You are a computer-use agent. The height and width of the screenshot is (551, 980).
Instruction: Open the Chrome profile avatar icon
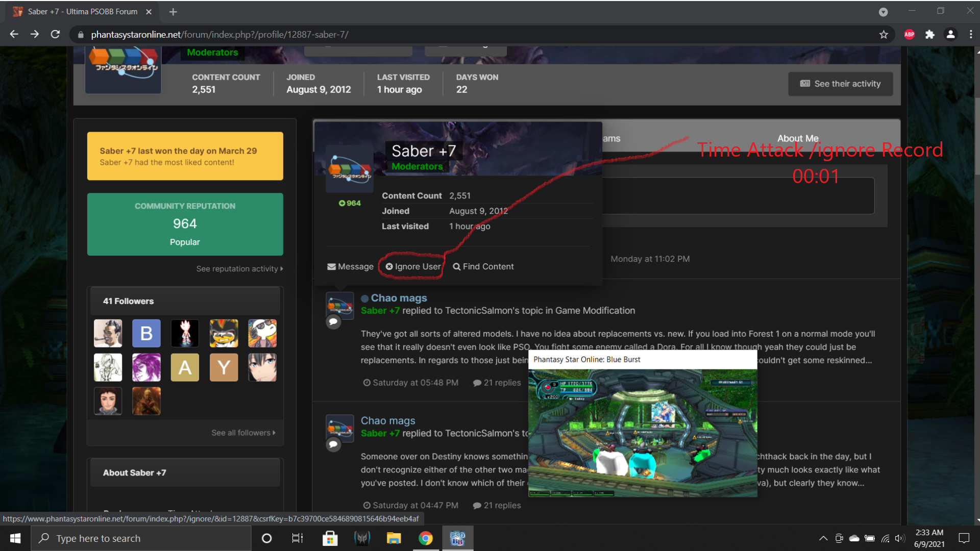coord(950,34)
